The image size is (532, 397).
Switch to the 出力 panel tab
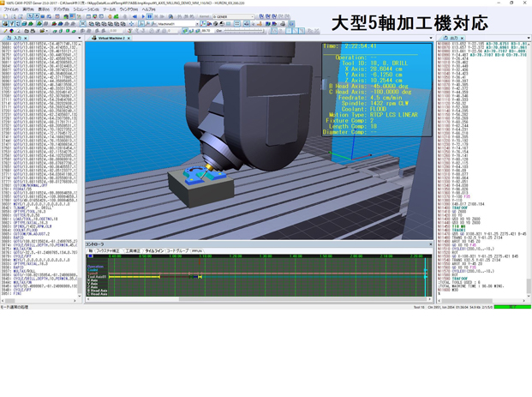click(451, 38)
